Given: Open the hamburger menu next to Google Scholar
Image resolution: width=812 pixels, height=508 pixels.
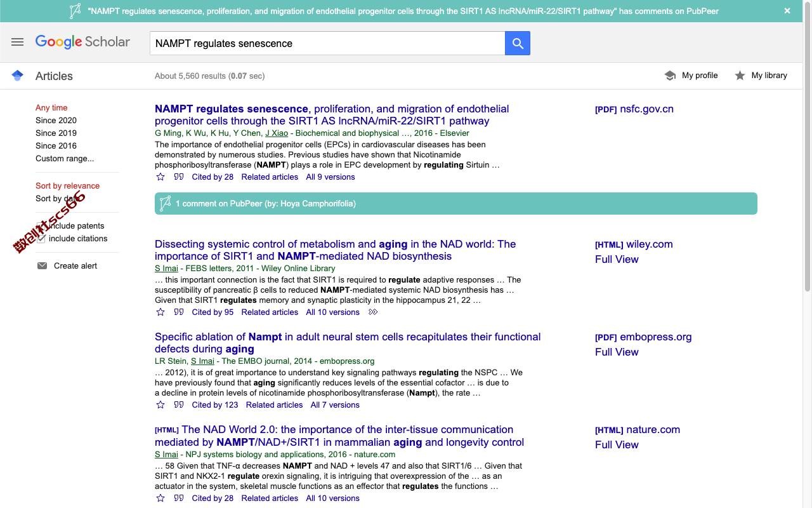Looking at the screenshot, I should [x=18, y=42].
